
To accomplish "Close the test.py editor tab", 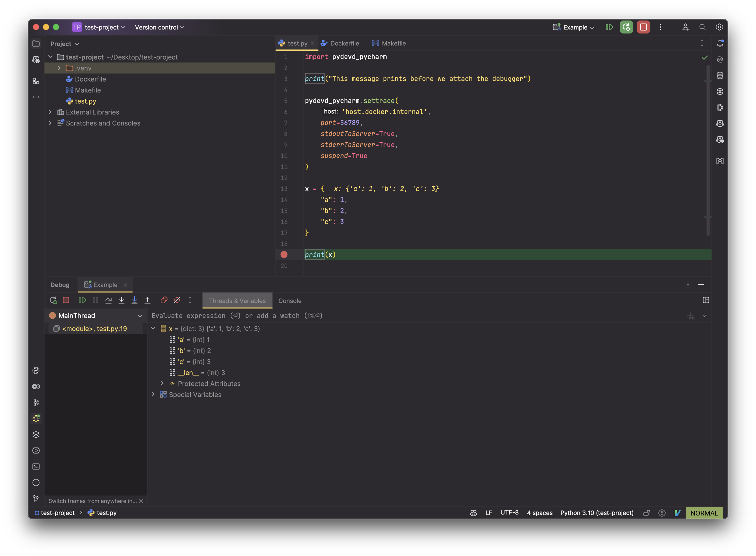I will point(312,43).
